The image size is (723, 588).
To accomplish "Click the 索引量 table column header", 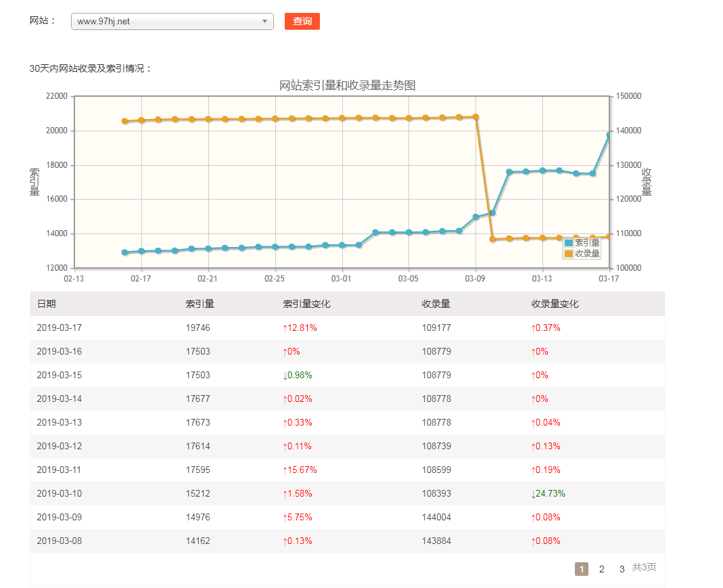I will (200, 304).
